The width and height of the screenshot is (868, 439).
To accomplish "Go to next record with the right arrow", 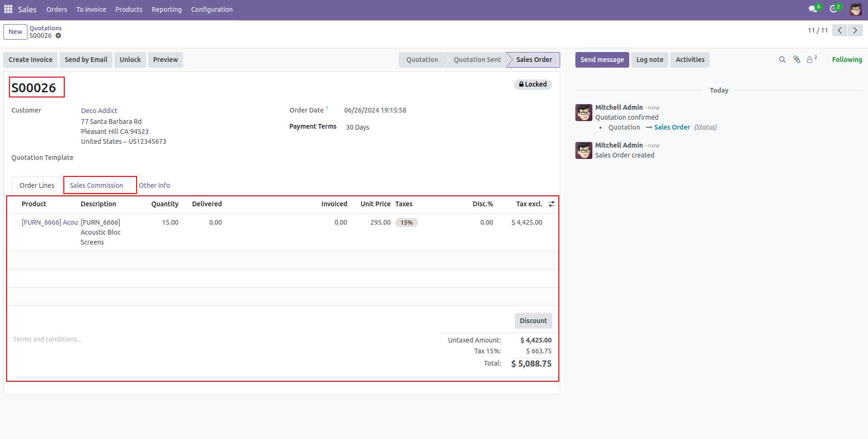I will tap(855, 30).
